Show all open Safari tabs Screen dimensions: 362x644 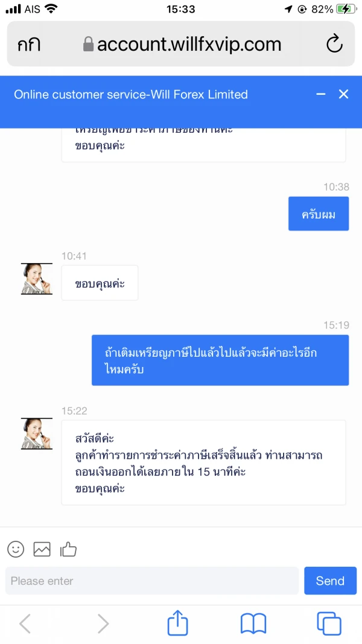pos(329,623)
